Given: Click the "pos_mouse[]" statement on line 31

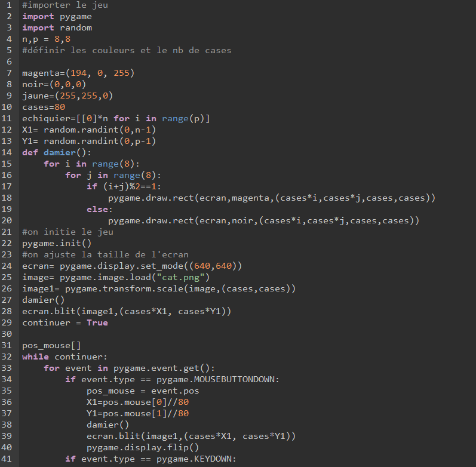Looking at the screenshot, I should (51, 346).
